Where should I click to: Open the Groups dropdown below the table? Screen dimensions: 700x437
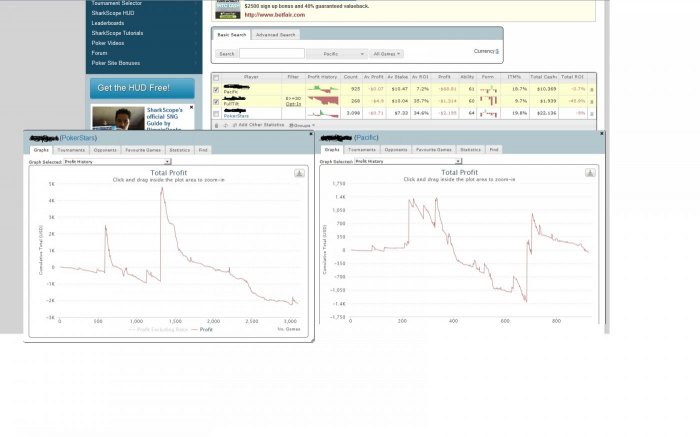[x=302, y=125]
